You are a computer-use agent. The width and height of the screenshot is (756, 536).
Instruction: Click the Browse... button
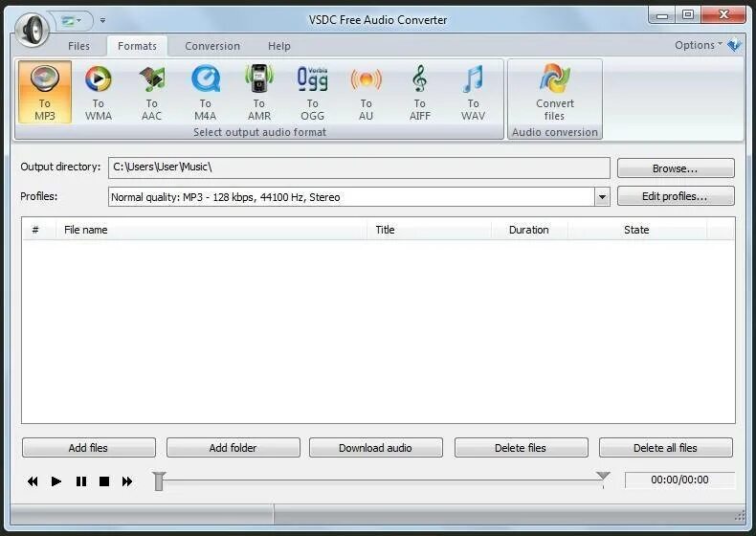676,168
